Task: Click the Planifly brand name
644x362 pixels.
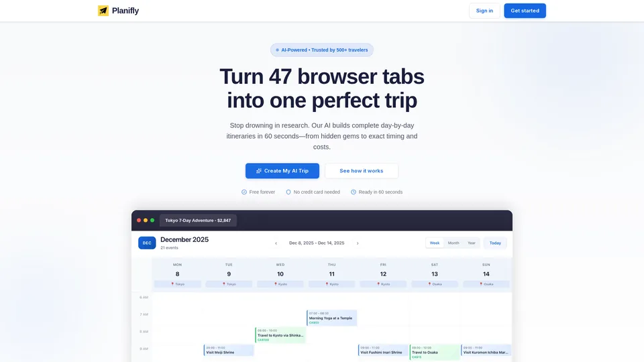Action: (x=125, y=11)
